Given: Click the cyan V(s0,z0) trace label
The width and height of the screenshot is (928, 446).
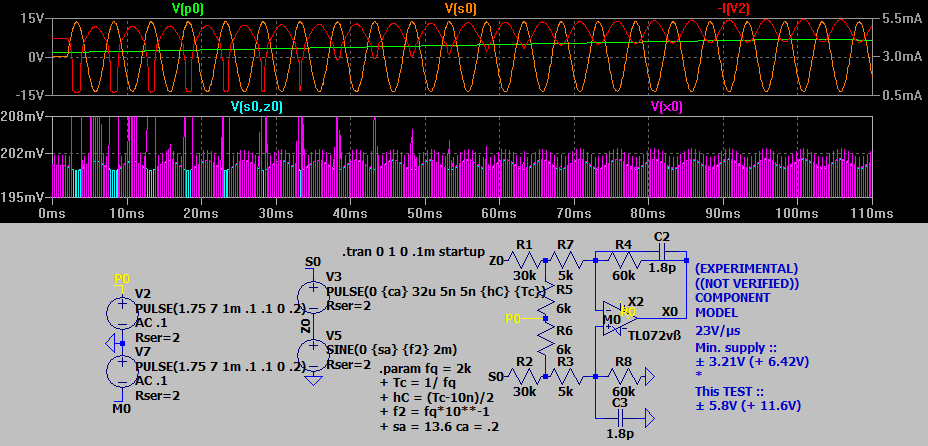Looking at the screenshot, I should (264, 105).
